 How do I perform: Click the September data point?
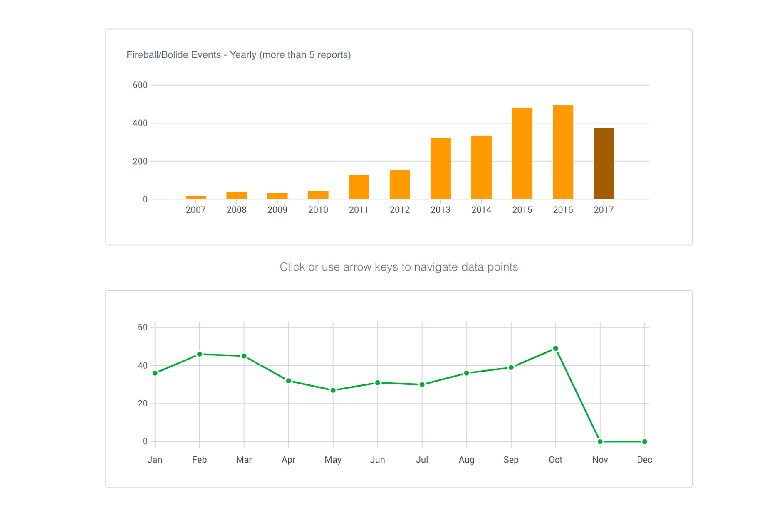click(x=511, y=367)
